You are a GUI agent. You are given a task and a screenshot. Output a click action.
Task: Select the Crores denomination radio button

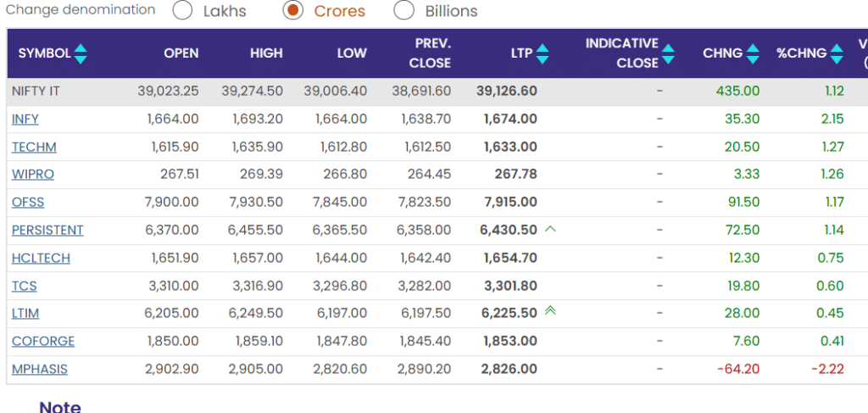[292, 11]
